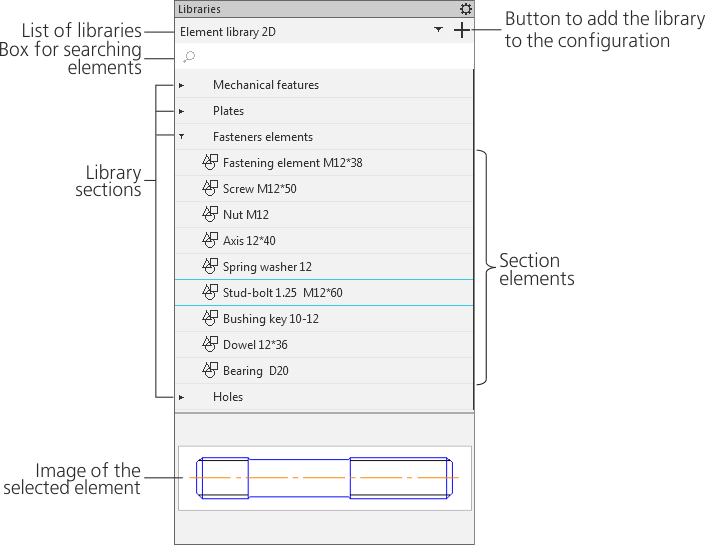Click the Spring washer 12 icon
This screenshot has width=705, height=545.
(210, 266)
